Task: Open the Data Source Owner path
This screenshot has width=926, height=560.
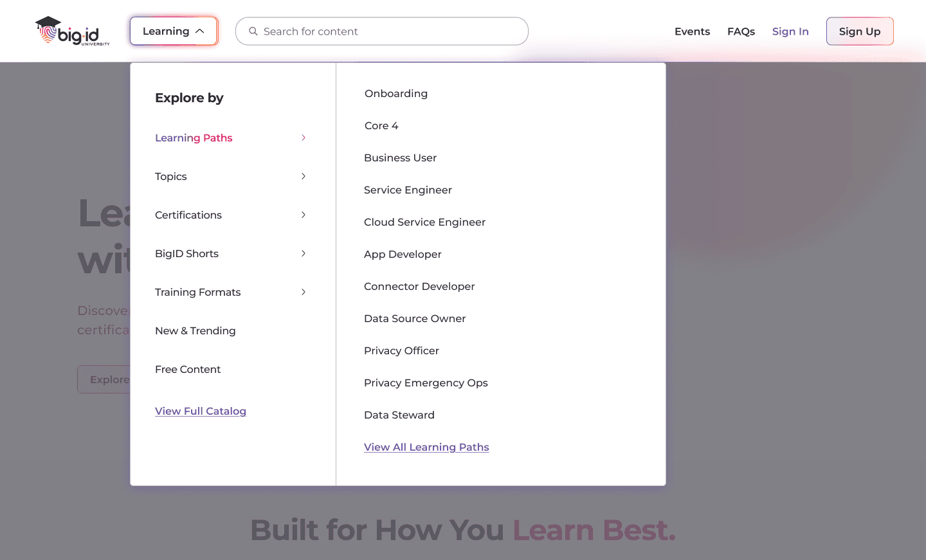Action: click(x=415, y=318)
